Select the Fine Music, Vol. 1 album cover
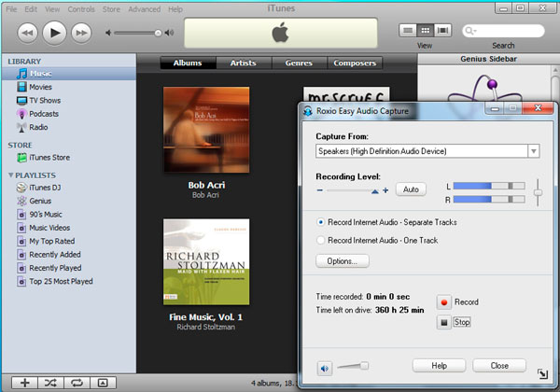The width and height of the screenshot is (560, 392). pyautogui.click(x=206, y=261)
